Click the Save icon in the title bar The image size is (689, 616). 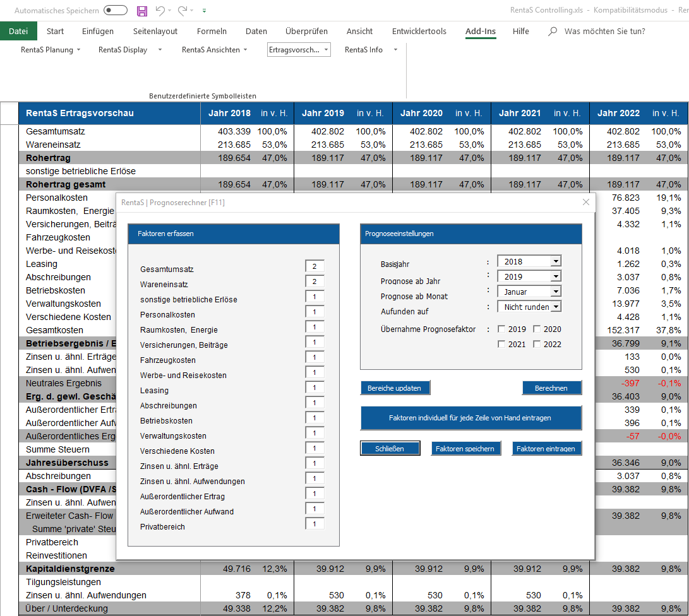(x=142, y=11)
